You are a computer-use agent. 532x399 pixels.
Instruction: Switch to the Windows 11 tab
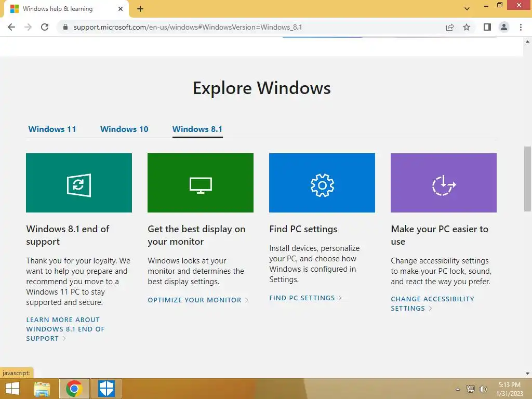point(52,129)
